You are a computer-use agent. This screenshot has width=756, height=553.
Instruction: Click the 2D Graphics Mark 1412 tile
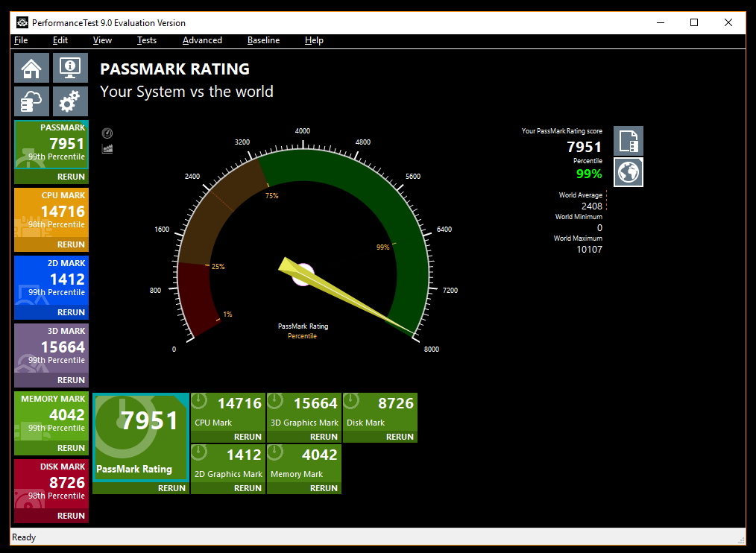[228, 464]
